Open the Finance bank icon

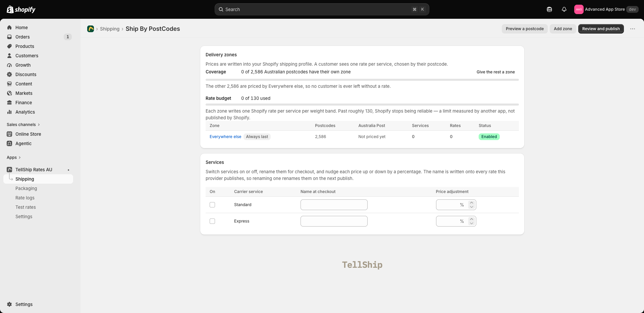(x=9, y=103)
